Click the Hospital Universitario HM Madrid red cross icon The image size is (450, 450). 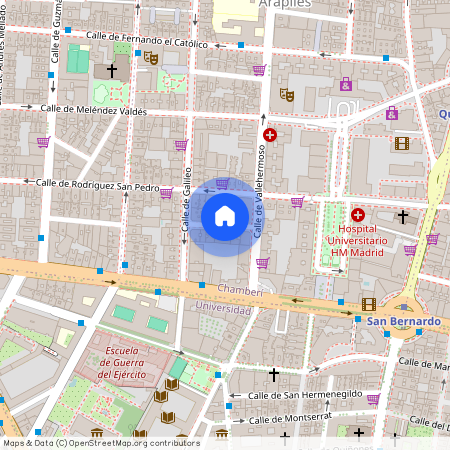tap(358, 215)
